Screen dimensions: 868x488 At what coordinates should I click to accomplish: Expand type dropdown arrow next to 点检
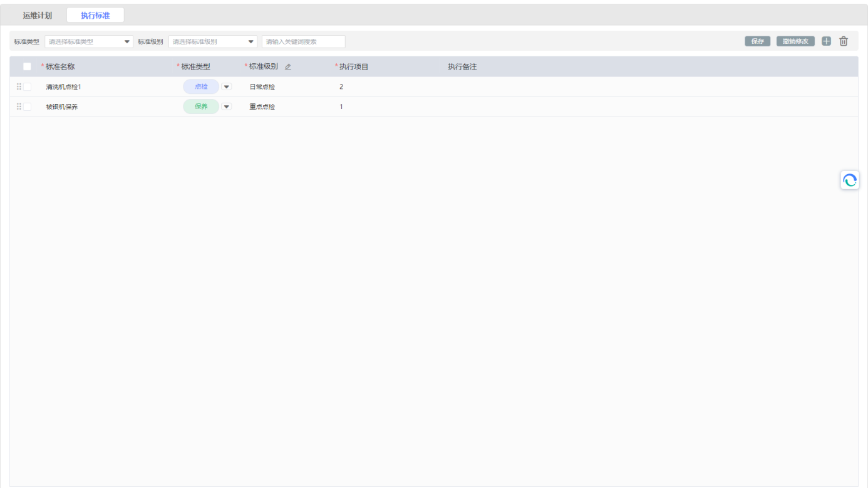(227, 87)
